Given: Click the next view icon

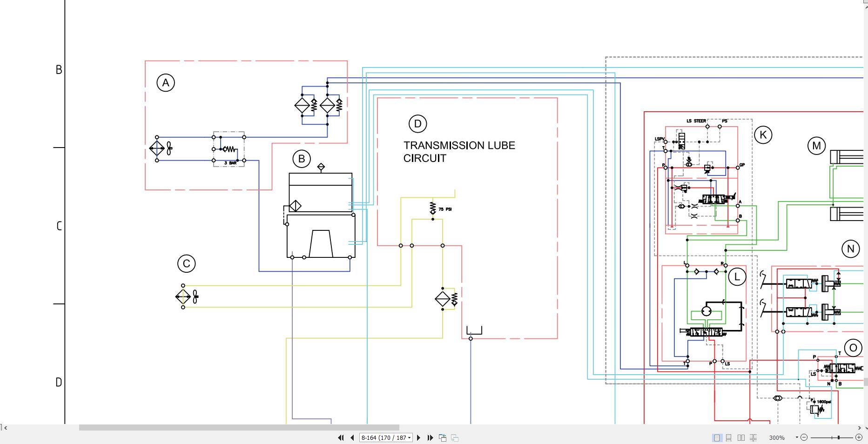Looking at the screenshot, I should coord(455,437).
